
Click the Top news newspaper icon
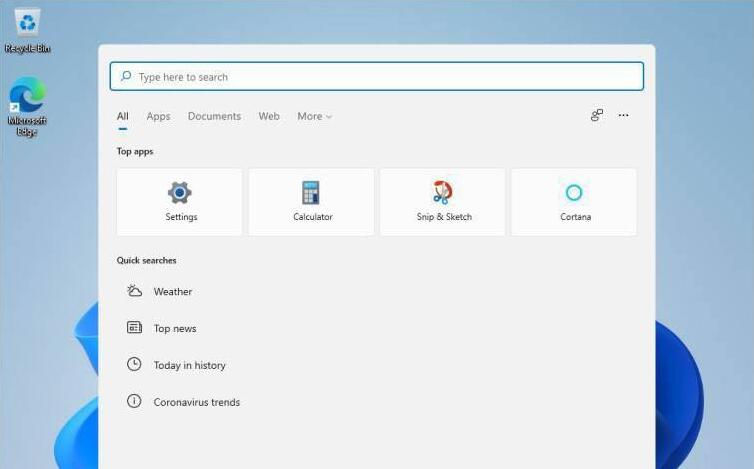click(x=134, y=328)
